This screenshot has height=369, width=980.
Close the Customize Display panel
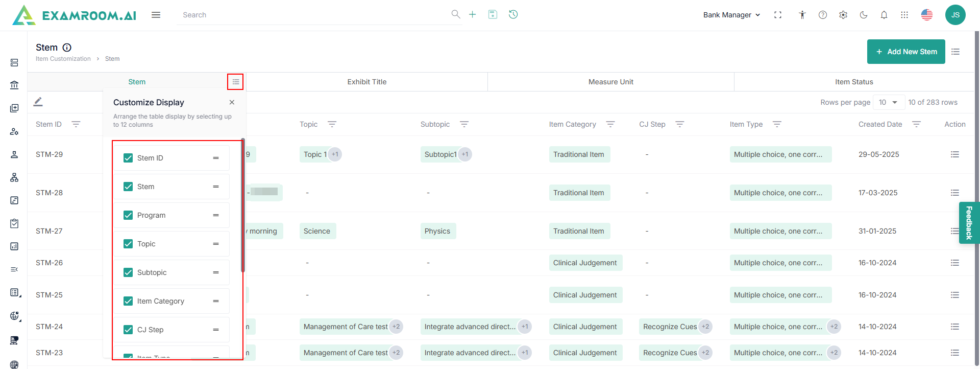[x=232, y=102]
